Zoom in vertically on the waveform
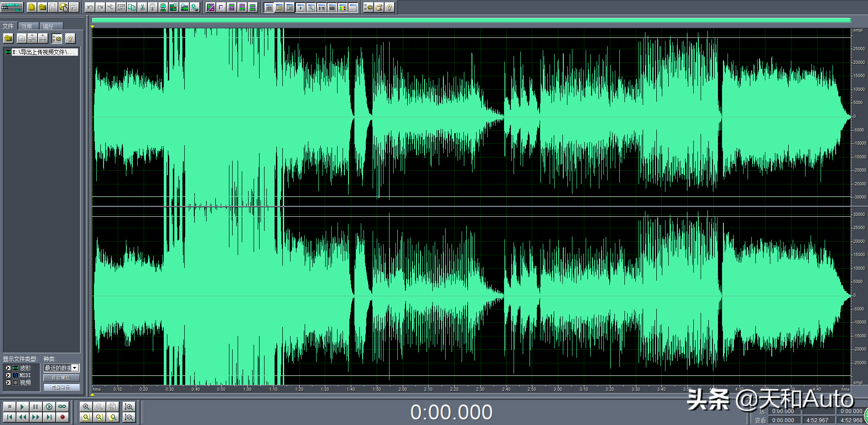This screenshot has height=425, width=868. click(x=129, y=406)
